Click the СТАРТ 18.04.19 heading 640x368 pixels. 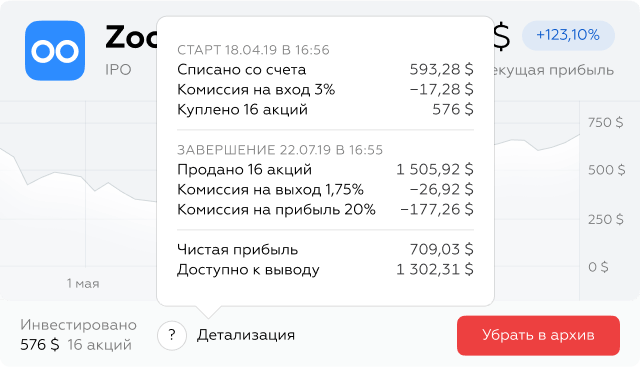tap(253, 50)
